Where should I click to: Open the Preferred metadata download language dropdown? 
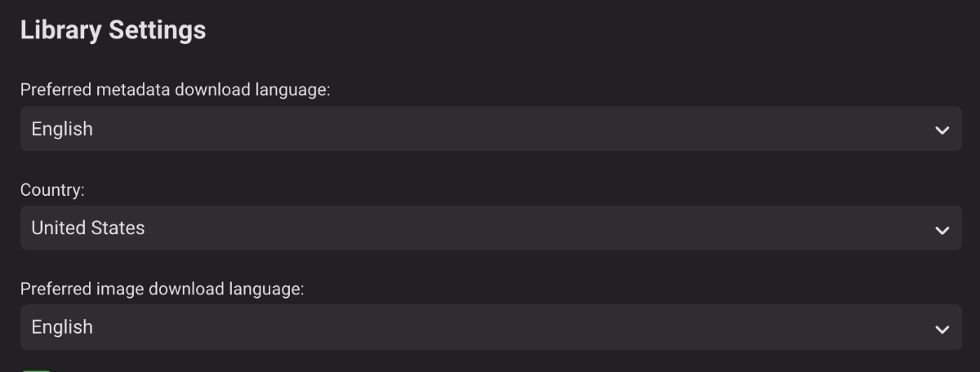[490, 129]
